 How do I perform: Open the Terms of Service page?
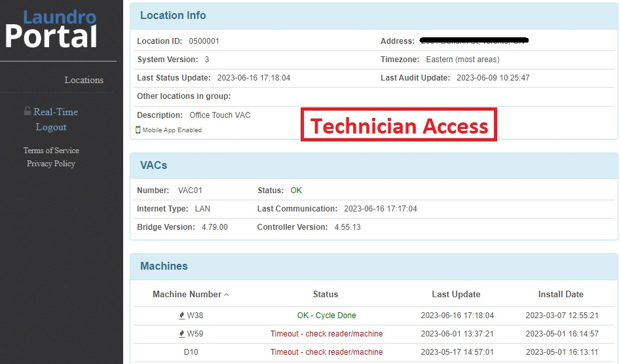[x=51, y=151]
